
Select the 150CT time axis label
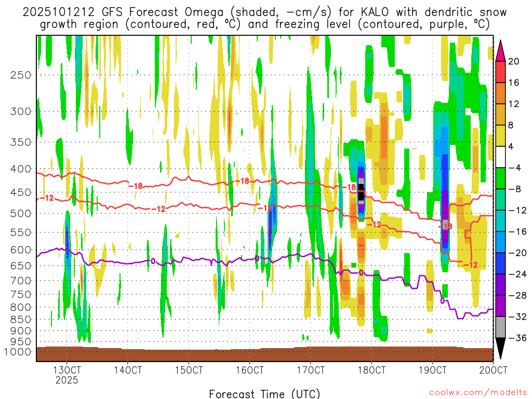click(x=189, y=369)
